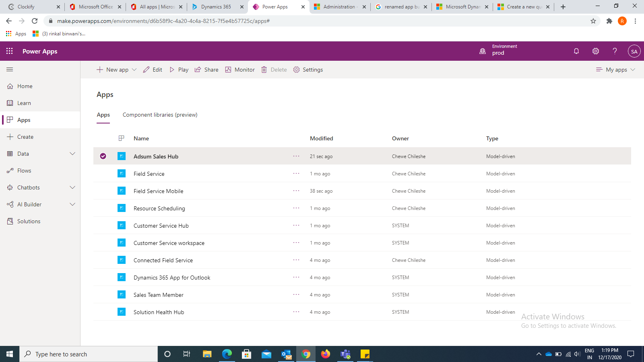Bookmark this page with the star icon
Screen dimensions: 644x362
coord(593,21)
